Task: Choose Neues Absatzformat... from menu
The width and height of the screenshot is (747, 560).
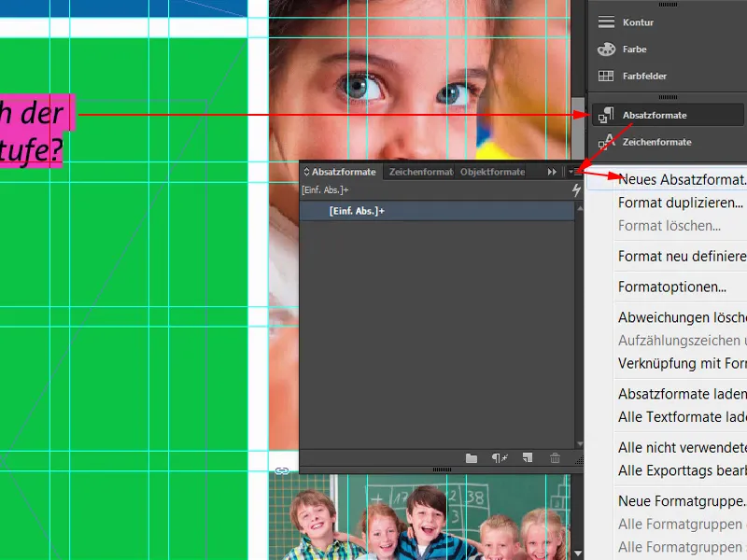Action: (682, 179)
